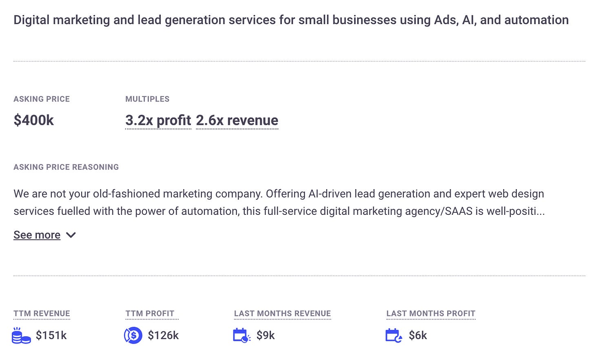Image resolution: width=594 pixels, height=364 pixels.
Task: Click the 3.2x profit multiple
Action: [x=158, y=120]
